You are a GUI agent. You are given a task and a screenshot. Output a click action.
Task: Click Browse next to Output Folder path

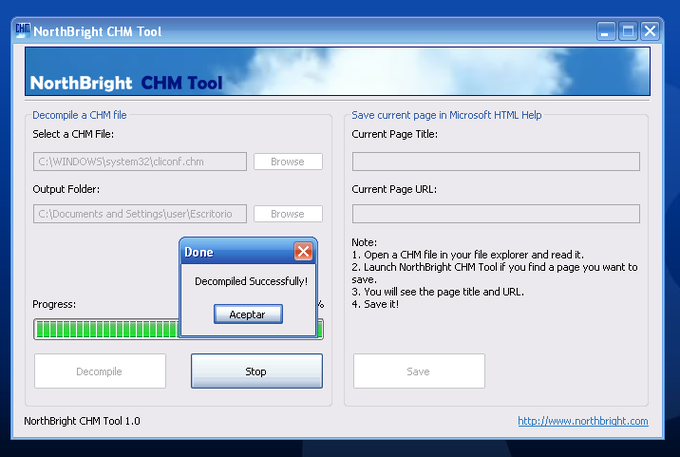(x=288, y=214)
